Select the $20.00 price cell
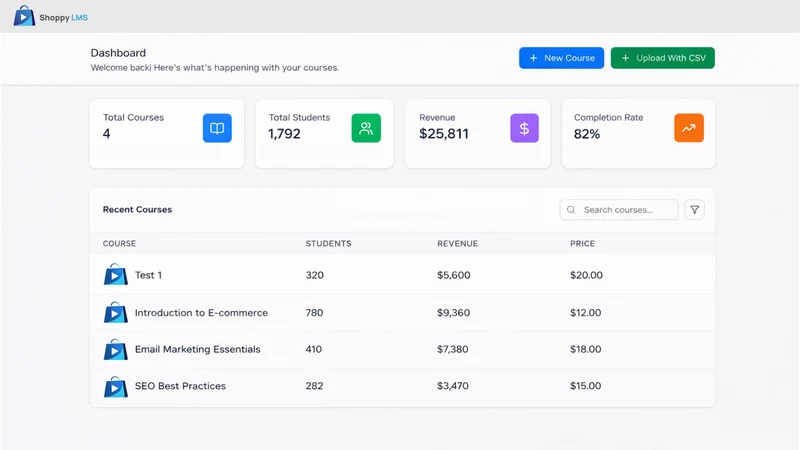 [x=586, y=275]
